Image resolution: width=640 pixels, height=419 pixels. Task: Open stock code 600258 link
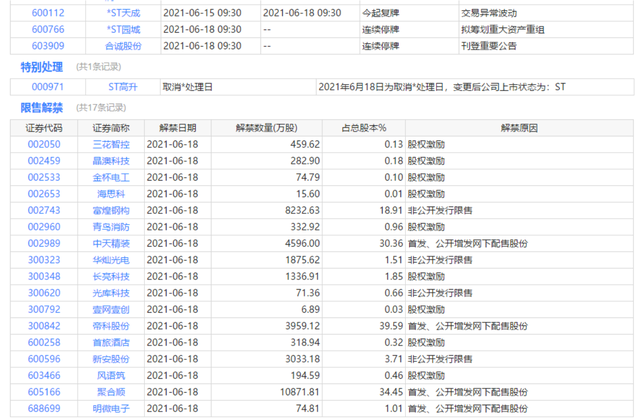[44, 342]
